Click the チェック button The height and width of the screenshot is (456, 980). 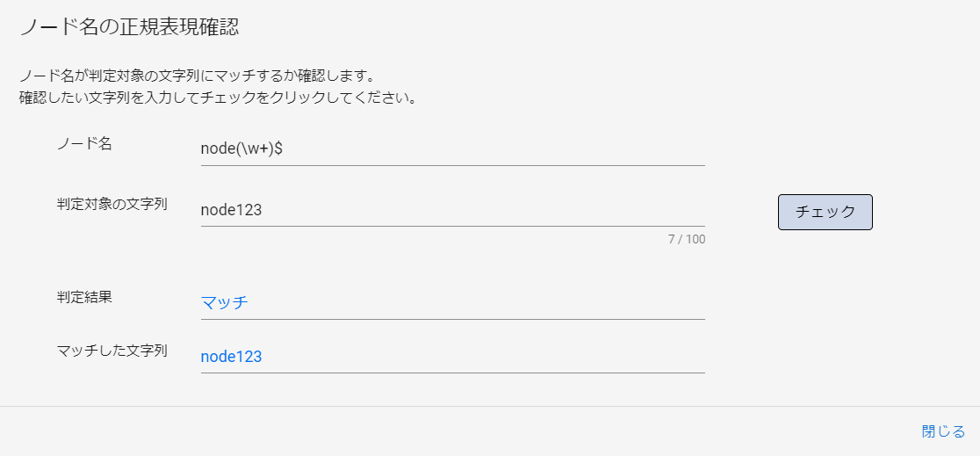pyautogui.click(x=825, y=212)
